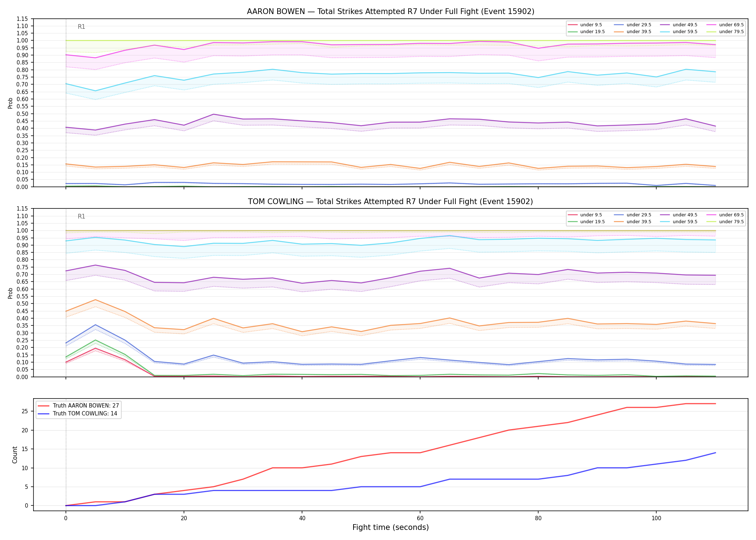The width and height of the screenshot is (756, 540).
Task: Click 'under 79.5' in the Tom Cowling legend
Action: point(731,222)
